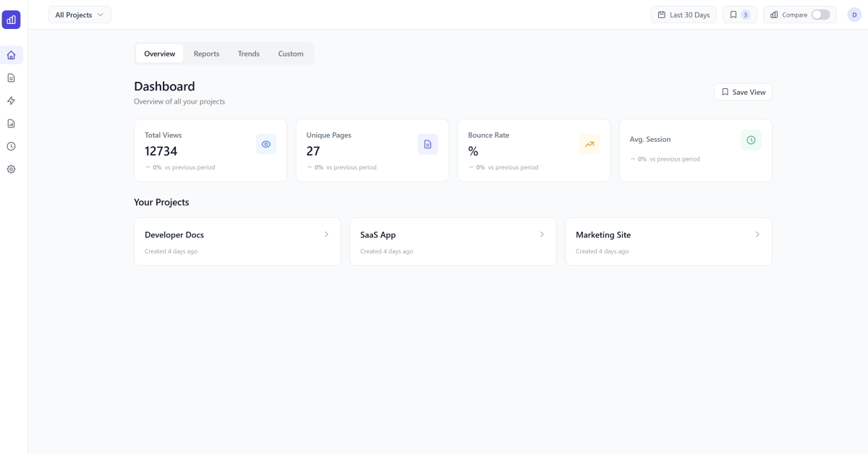Screen dimensions: 868x454
Task: Enable the Compare toggle
Action: (x=820, y=14)
